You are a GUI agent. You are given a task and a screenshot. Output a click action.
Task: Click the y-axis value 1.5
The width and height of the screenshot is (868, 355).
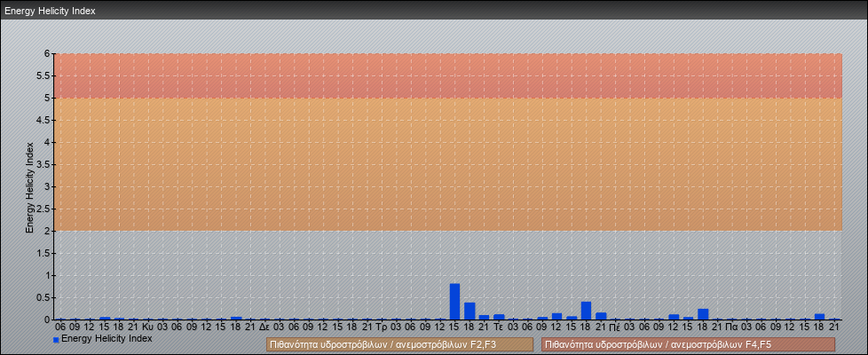click(43, 253)
